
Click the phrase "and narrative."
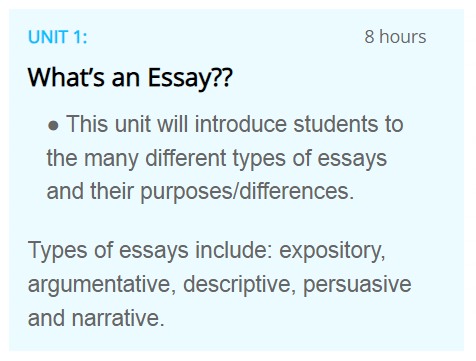[96, 318]
